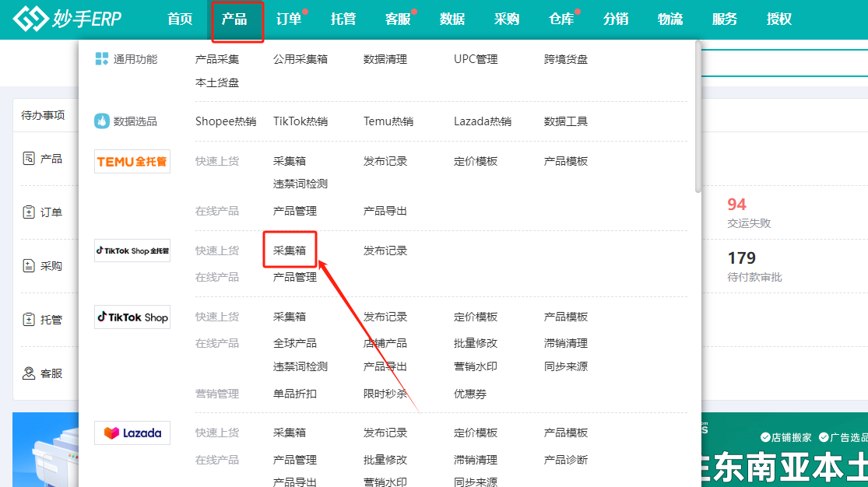The height and width of the screenshot is (487, 868).
Task: Click the Lazada platform logo
Action: (132, 433)
